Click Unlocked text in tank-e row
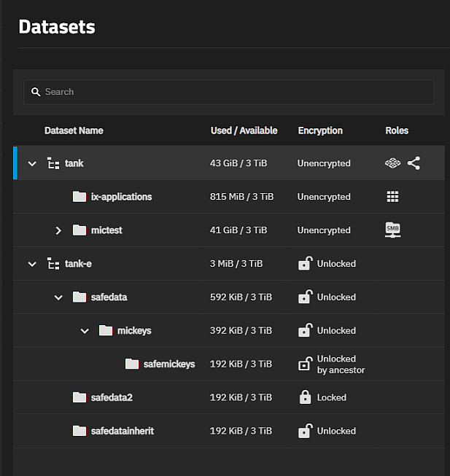This screenshot has height=476, width=450. click(x=336, y=263)
